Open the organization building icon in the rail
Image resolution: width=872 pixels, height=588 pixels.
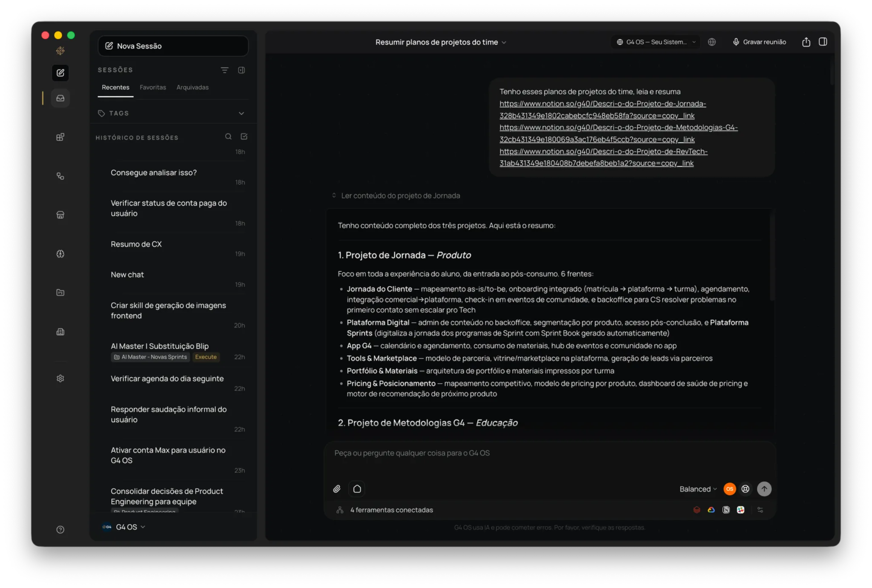point(60,332)
